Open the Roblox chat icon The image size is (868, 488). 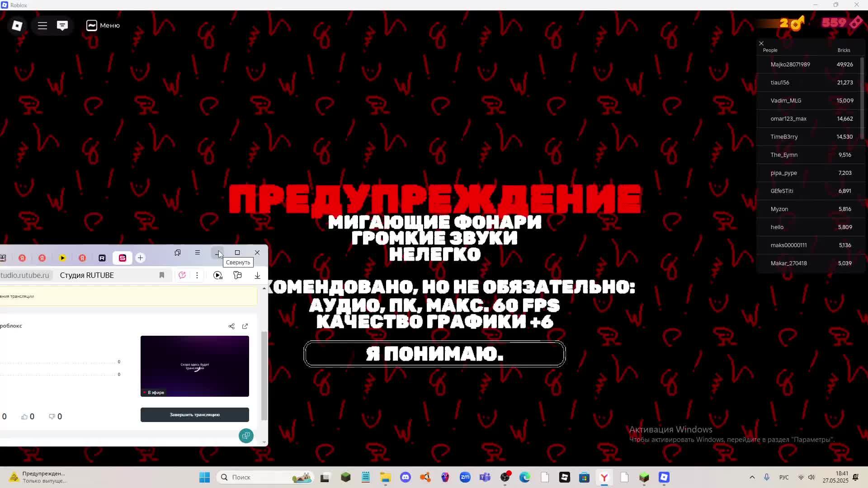62,25
